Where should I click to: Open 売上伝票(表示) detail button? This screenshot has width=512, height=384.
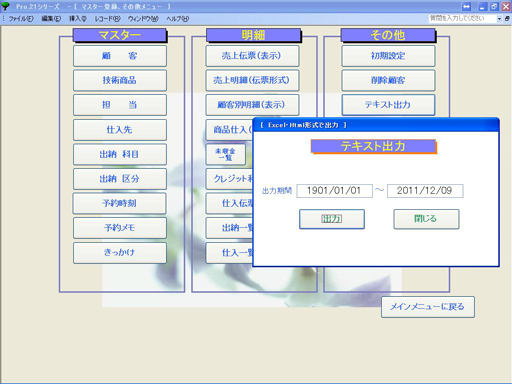[252, 56]
